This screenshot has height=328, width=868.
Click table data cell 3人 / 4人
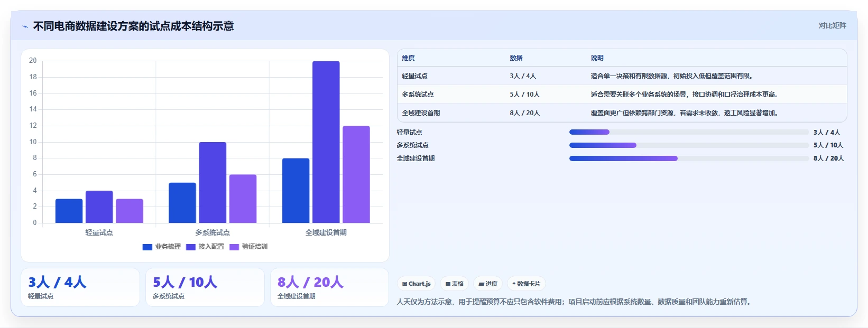point(523,76)
